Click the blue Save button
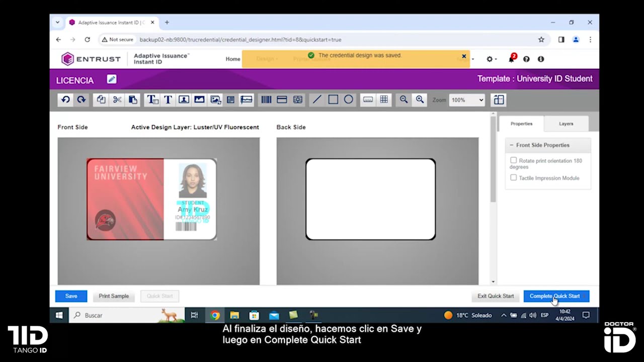 [71, 296]
